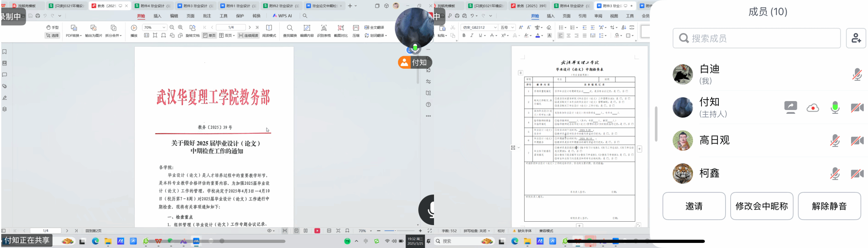
Task: Open the thumbnail panel in PDF left sidebar
Action: coord(5,63)
